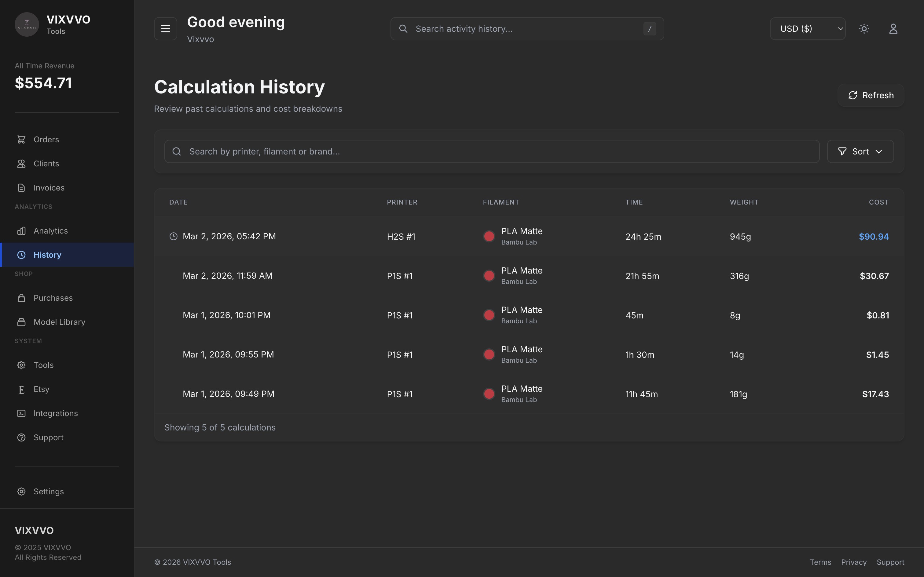This screenshot has height=577, width=924.
Task: Open the Integrations menu item
Action: pos(55,413)
